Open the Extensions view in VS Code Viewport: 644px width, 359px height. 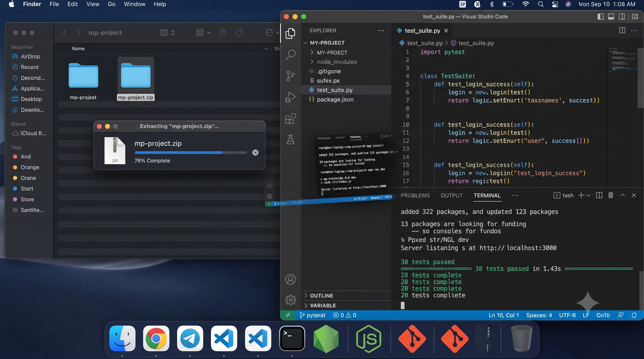pyautogui.click(x=290, y=118)
